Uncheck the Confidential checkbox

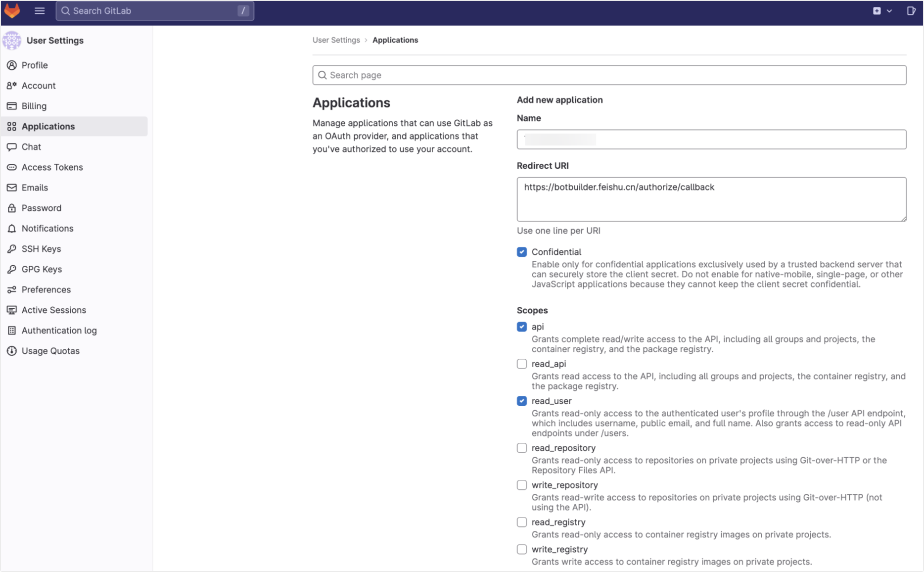tap(521, 252)
